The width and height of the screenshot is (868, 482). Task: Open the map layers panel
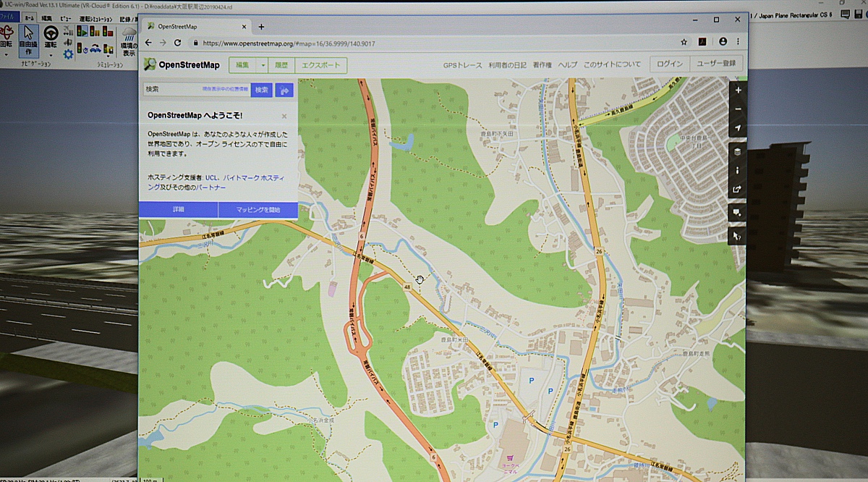point(738,152)
